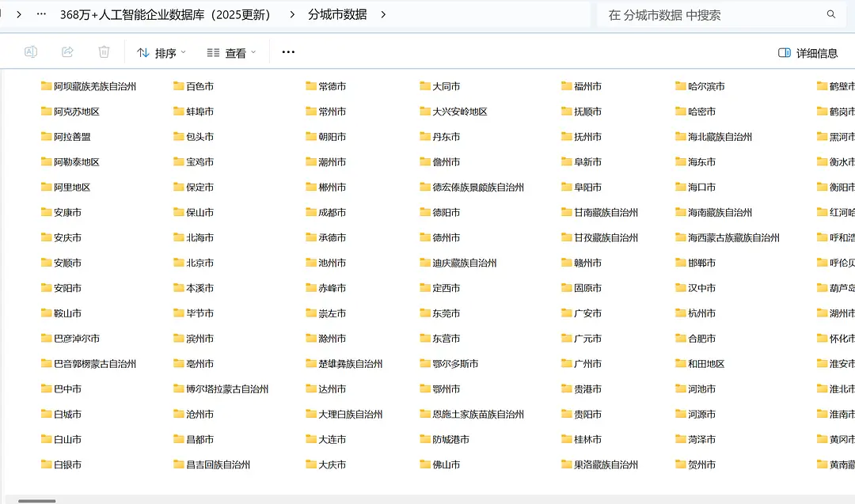Select the 阿克苏地区 folder name

coord(77,112)
